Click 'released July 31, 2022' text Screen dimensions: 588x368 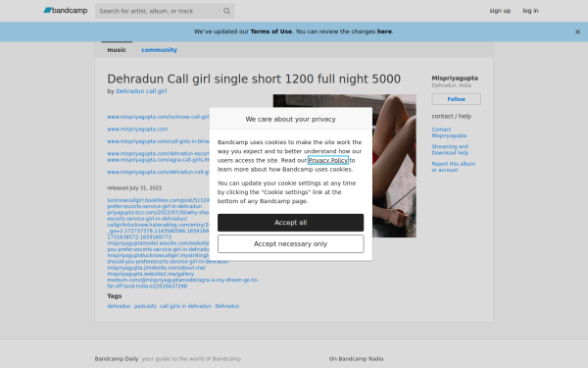(134, 188)
